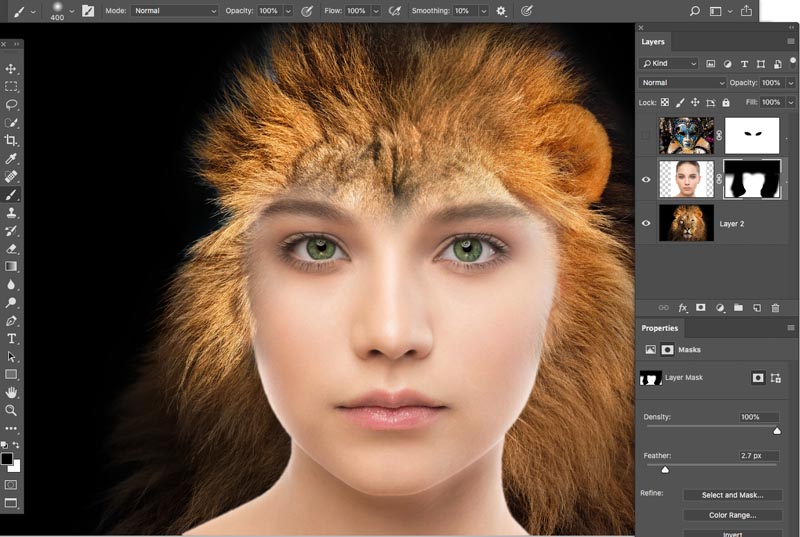Pick the Crop tool
This screenshot has width=800, height=537.
coord(11,141)
